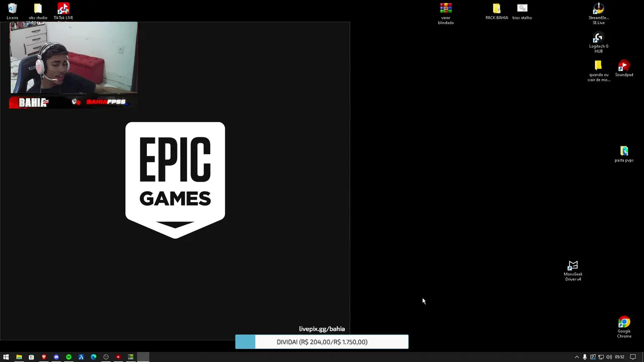Open Discord from the taskbar
Image resolution: width=644 pixels, height=362 pixels.
56,357
